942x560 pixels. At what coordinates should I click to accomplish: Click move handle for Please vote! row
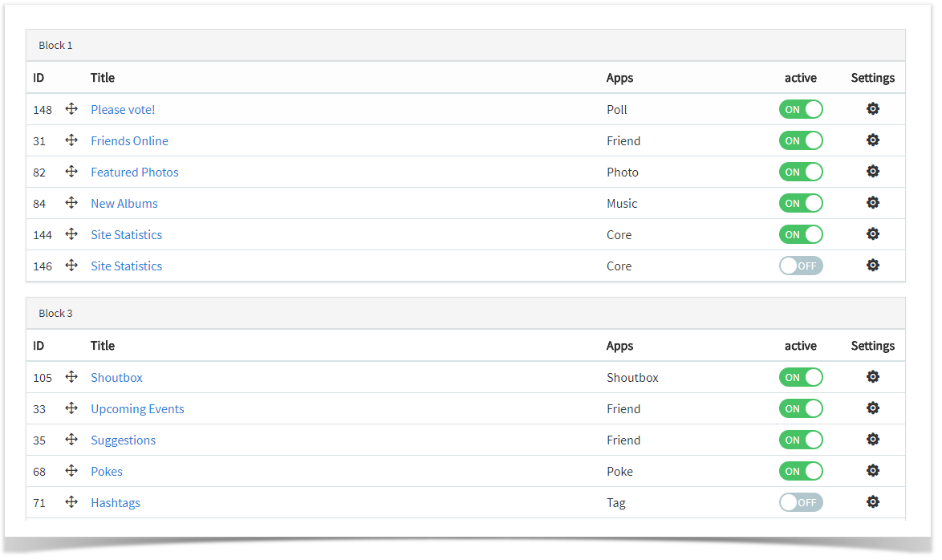[x=71, y=109]
